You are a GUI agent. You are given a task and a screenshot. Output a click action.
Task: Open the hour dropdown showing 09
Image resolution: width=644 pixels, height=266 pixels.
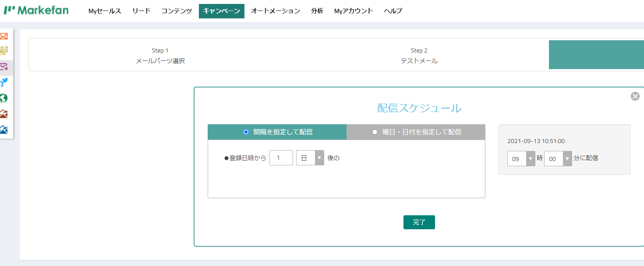point(521,159)
